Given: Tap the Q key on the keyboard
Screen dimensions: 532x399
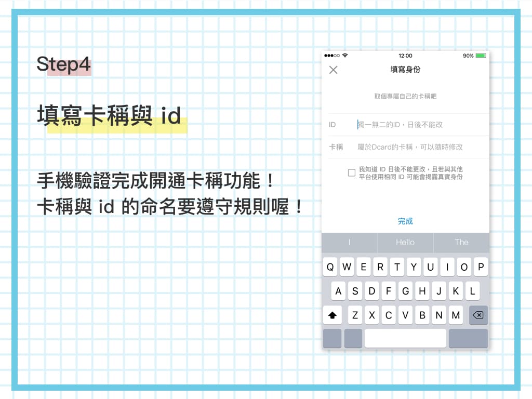Looking at the screenshot, I should (x=330, y=267).
